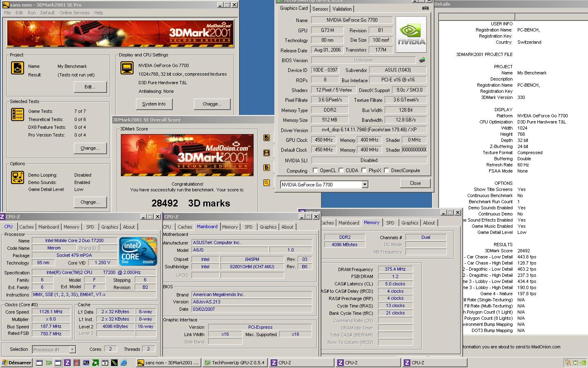
Task: Click the green chip quick launch icon
Action: pos(96,363)
